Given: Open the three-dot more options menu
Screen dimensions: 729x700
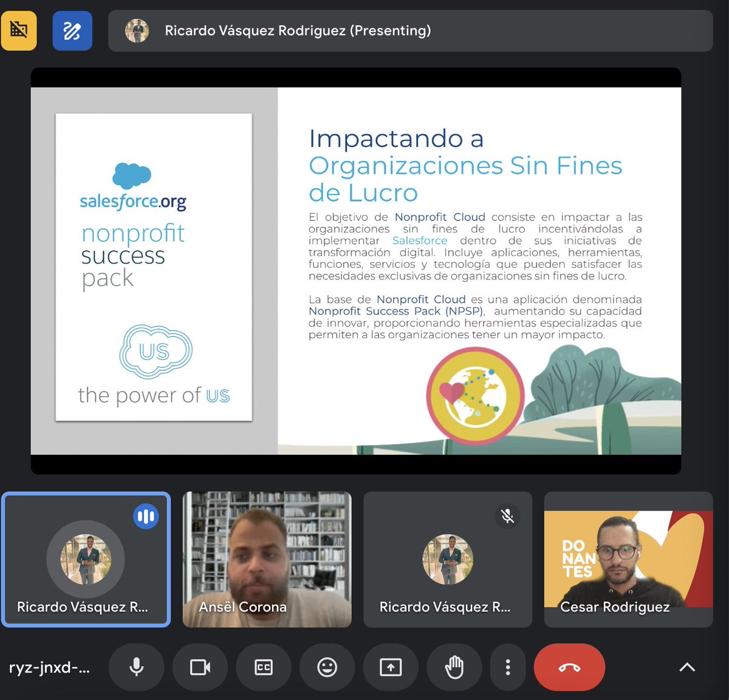Looking at the screenshot, I should coord(508,667).
